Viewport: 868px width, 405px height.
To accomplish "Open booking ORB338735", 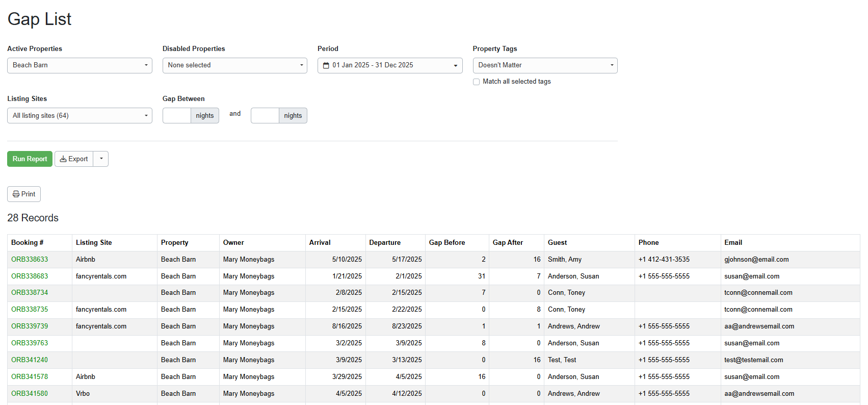I will coord(30,309).
